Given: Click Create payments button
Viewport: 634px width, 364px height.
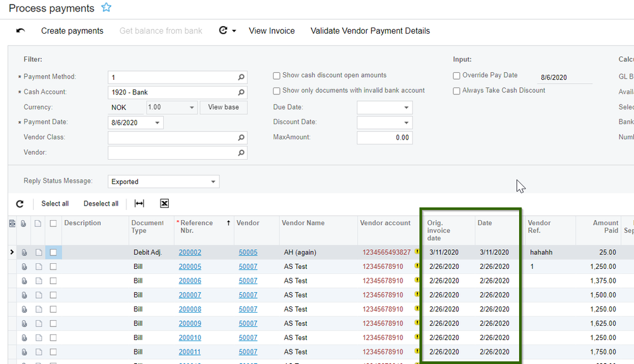Looking at the screenshot, I should pyautogui.click(x=72, y=30).
